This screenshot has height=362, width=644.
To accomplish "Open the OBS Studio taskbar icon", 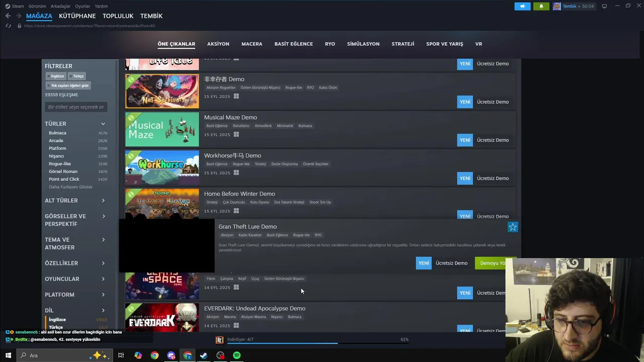I will coord(220,355).
